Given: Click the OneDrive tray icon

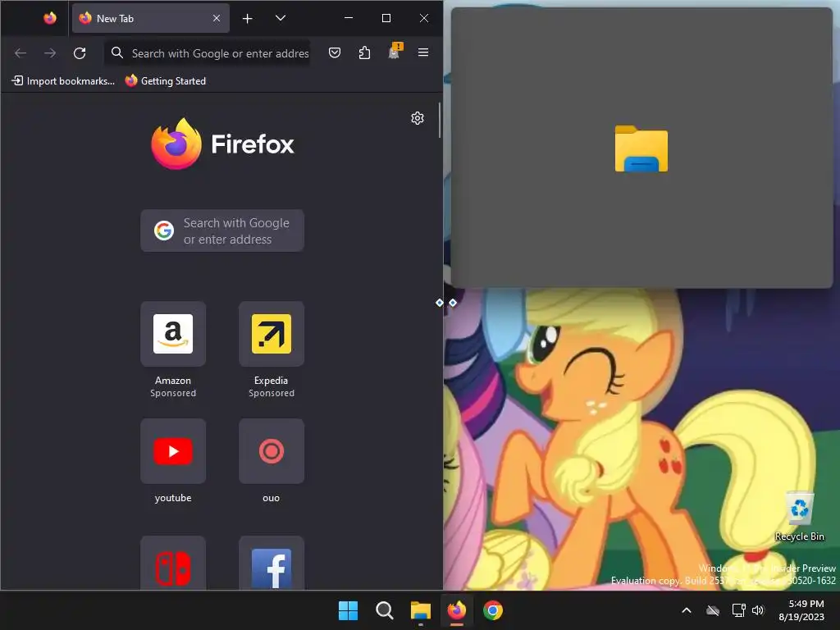Looking at the screenshot, I should coord(713,610).
